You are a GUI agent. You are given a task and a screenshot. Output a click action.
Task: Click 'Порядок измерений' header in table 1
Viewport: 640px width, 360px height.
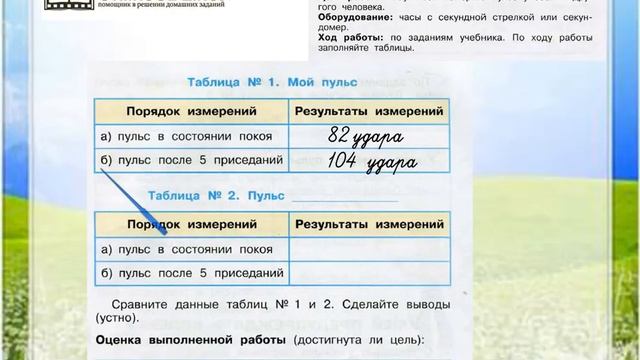tap(191, 111)
